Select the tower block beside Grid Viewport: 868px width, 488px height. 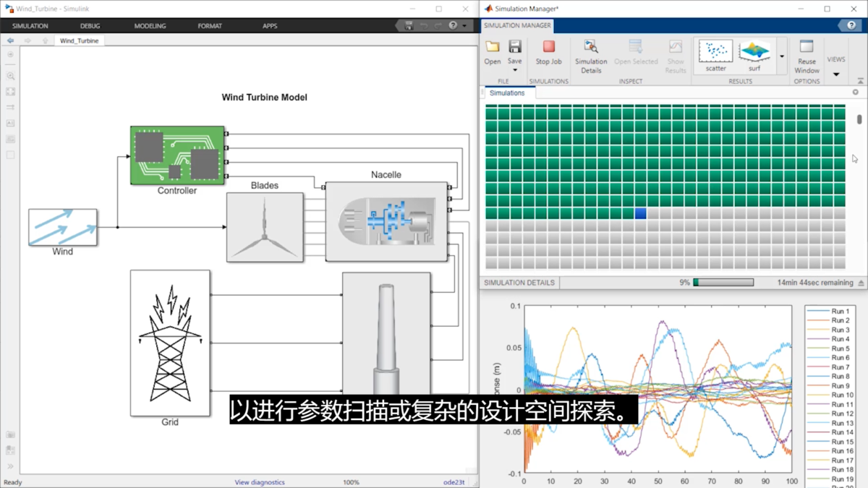[386, 333]
